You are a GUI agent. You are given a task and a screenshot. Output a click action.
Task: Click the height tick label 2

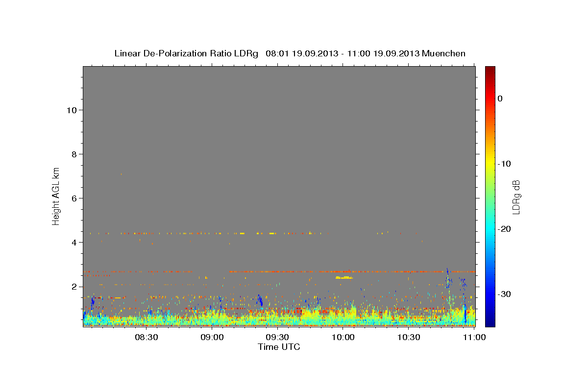click(73, 286)
